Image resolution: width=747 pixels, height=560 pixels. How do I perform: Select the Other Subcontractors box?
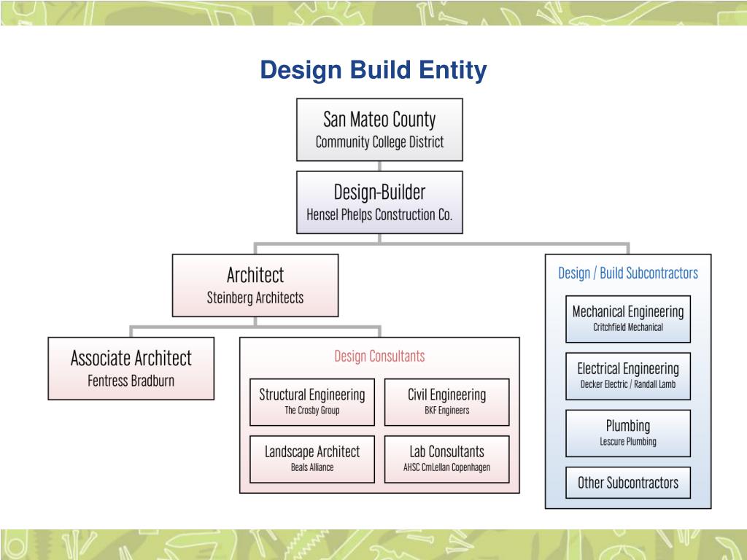click(628, 483)
